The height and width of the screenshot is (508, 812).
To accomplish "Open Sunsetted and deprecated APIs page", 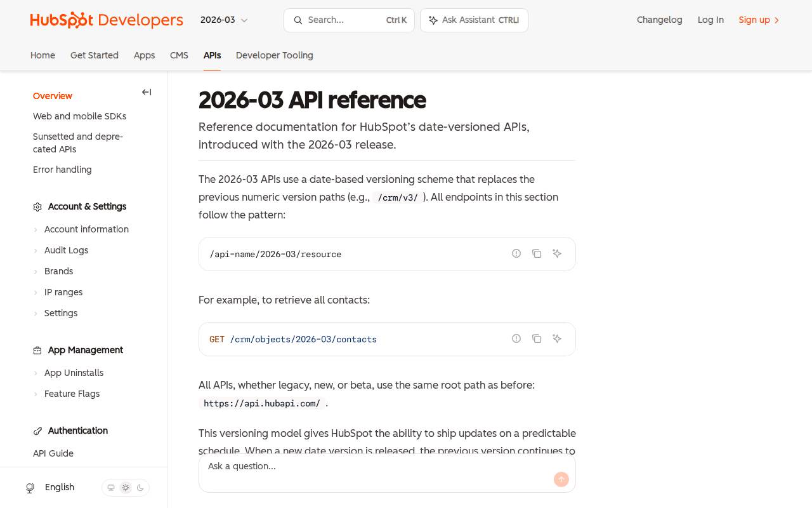I will [78, 143].
